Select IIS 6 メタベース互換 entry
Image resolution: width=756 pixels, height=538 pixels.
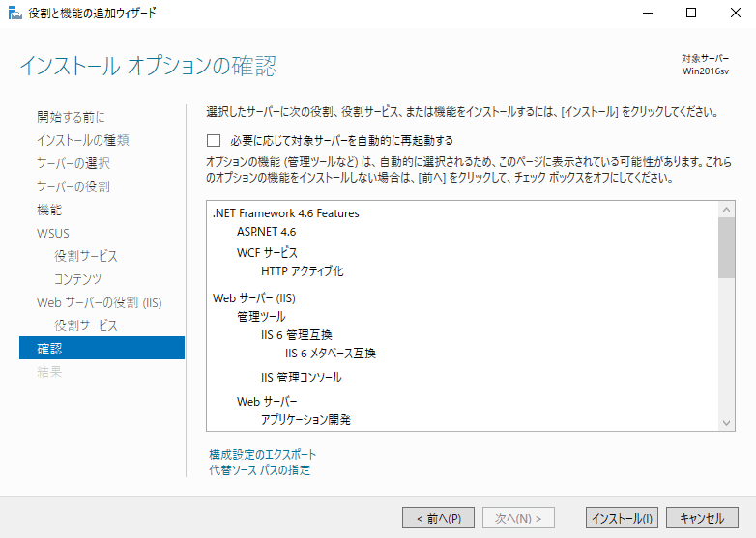click(x=331, y=354)
